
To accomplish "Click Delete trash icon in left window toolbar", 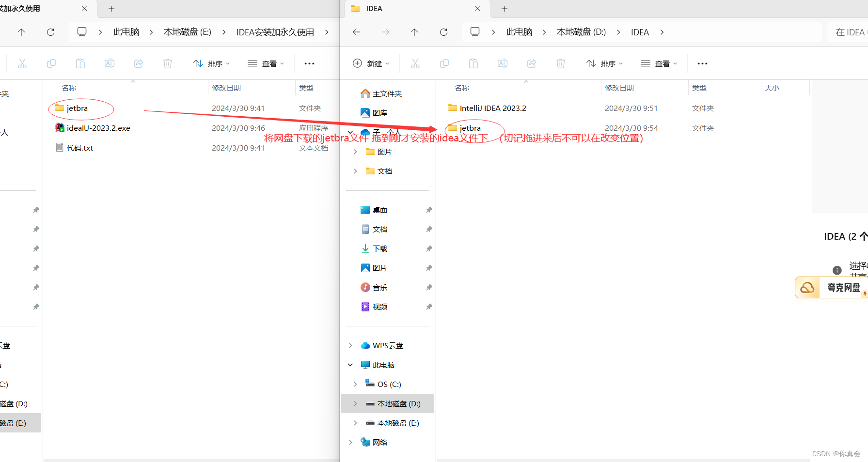I will 168,63.
